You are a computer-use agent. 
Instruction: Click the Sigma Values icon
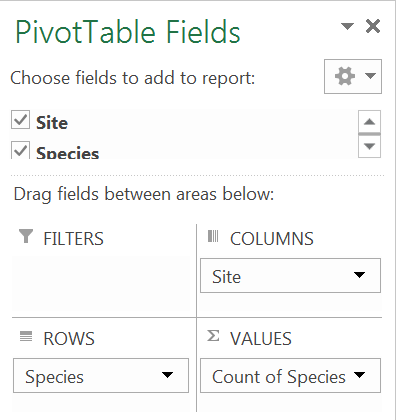(213, 336)
